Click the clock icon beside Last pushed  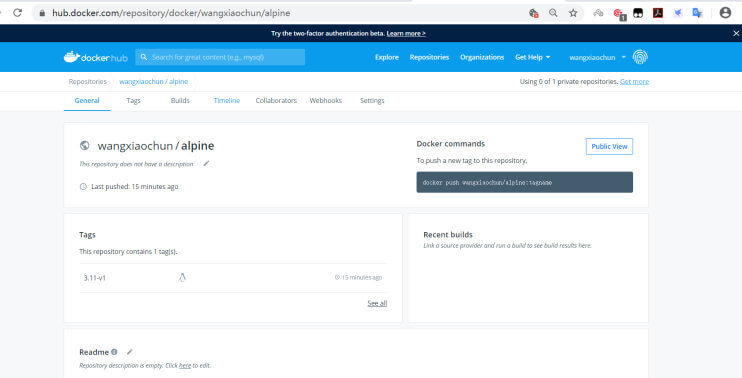click(x=83, y=186)
